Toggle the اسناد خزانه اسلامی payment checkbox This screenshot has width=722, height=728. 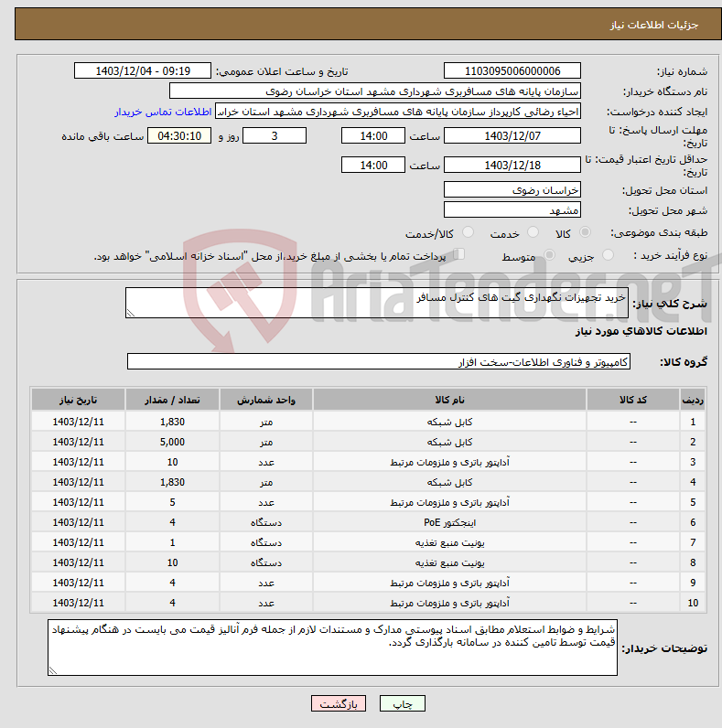[459, 254]
